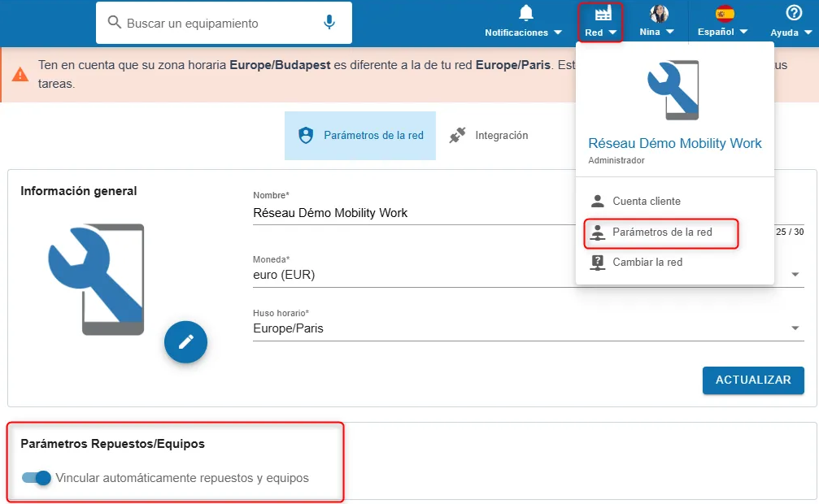Viewport: 819px width, 504px height.
Task: Choose Cambiar la red menu option
Action: point(647,262)
